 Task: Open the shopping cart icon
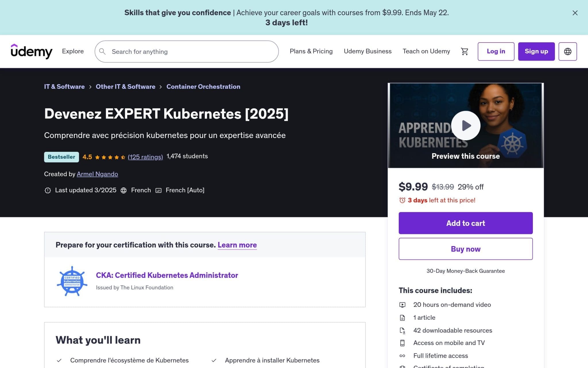[x=464, y=51]
